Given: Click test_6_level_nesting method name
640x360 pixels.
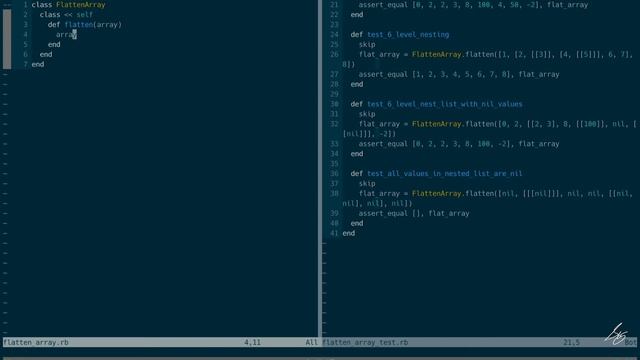Looking at the screenshot, I should [x=408, y=35].
